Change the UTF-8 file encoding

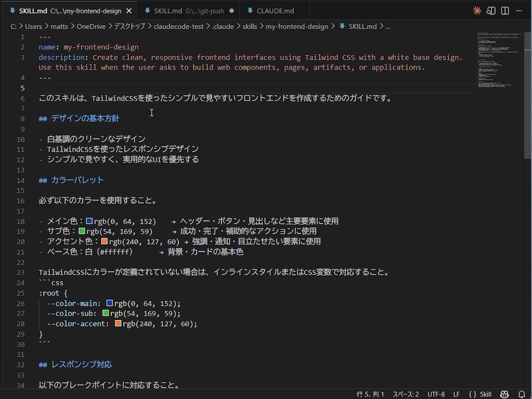(x=436, y=394)
